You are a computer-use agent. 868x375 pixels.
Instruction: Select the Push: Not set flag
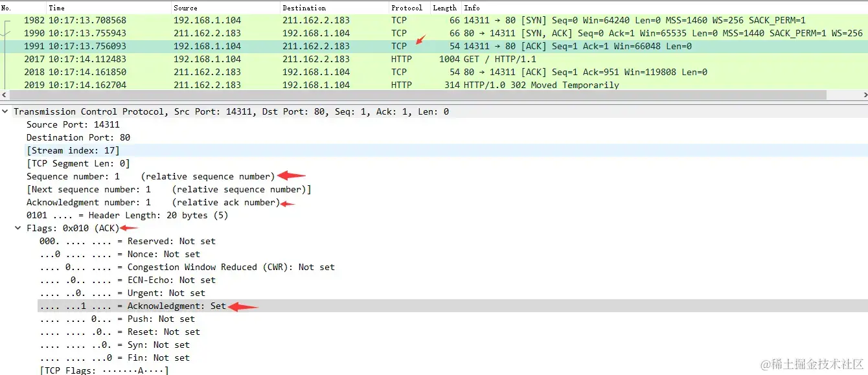117,319
